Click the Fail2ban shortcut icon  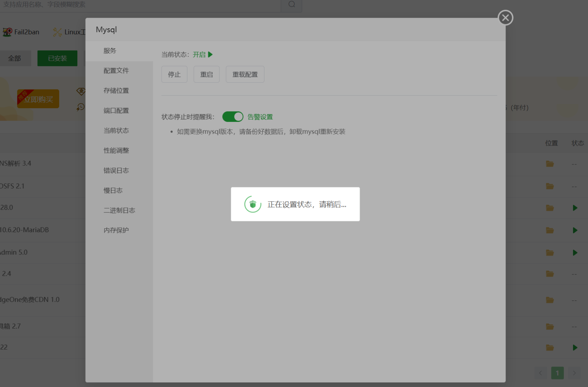[x=7, y=32]
